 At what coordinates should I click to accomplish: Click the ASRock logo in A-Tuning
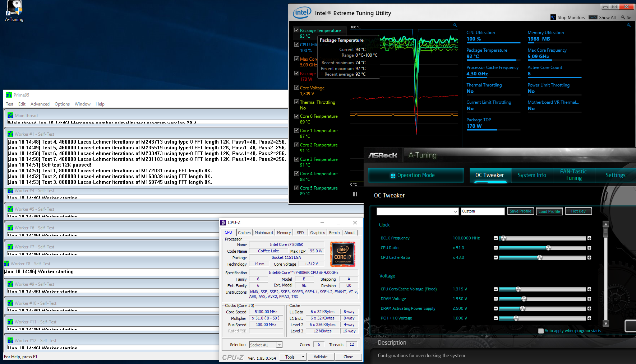383,155
